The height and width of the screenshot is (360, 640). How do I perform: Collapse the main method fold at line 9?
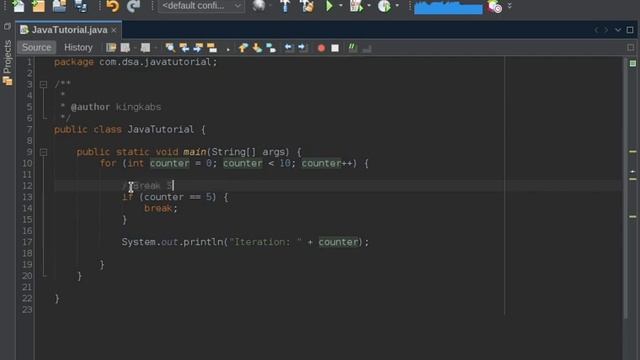tap(43, 152)
